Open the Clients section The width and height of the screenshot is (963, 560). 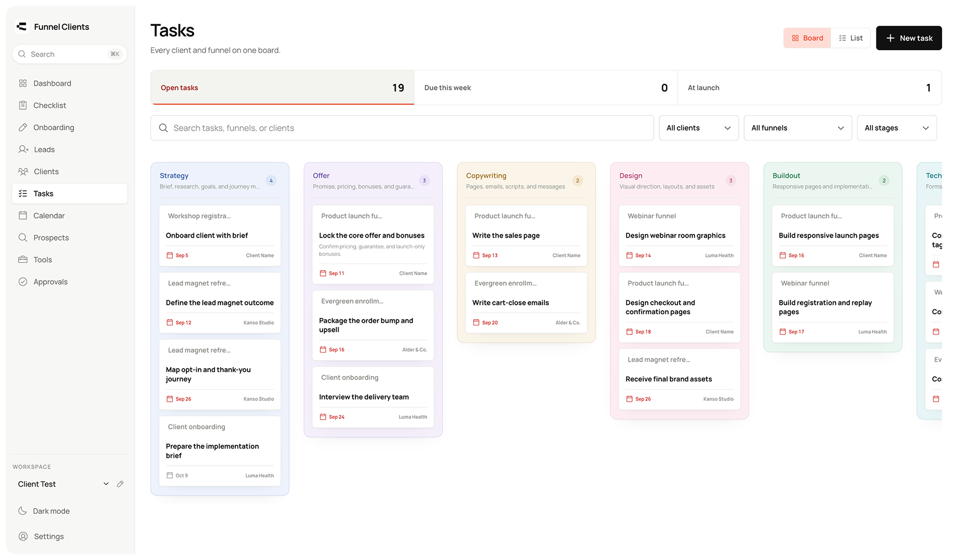coord(69,171)
